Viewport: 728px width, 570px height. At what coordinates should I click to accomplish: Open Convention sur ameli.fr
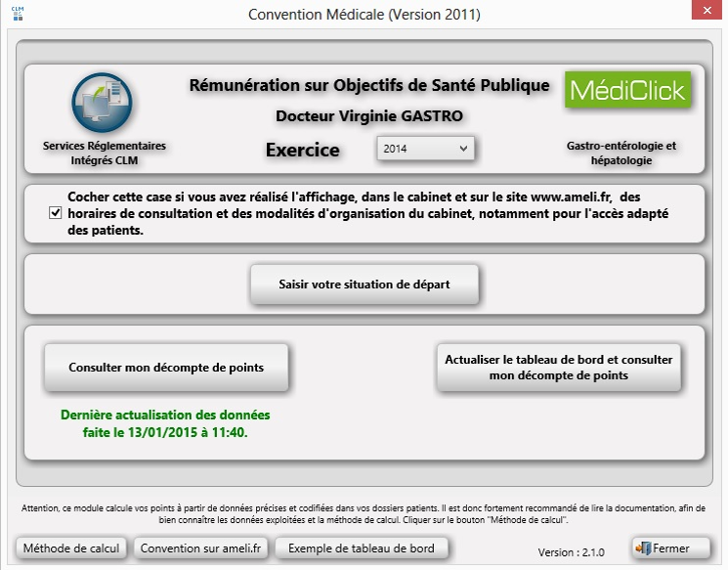tap(200, 548)
